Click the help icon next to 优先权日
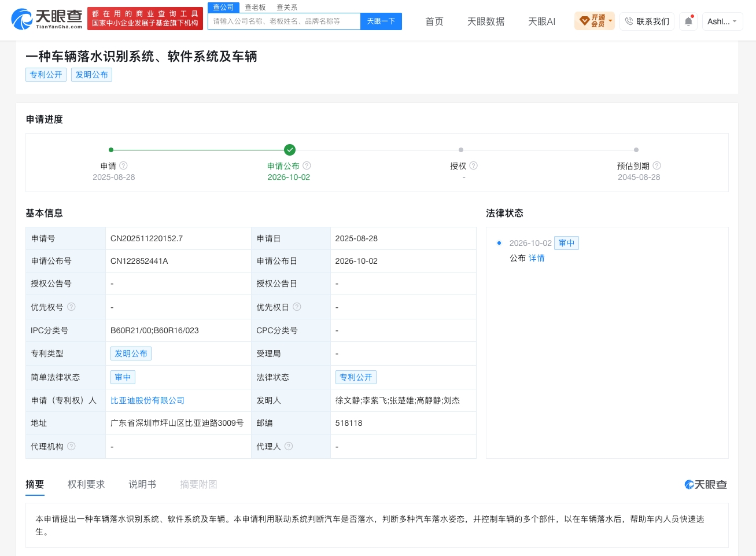This screenshot has height=556, width=756. 297,307
